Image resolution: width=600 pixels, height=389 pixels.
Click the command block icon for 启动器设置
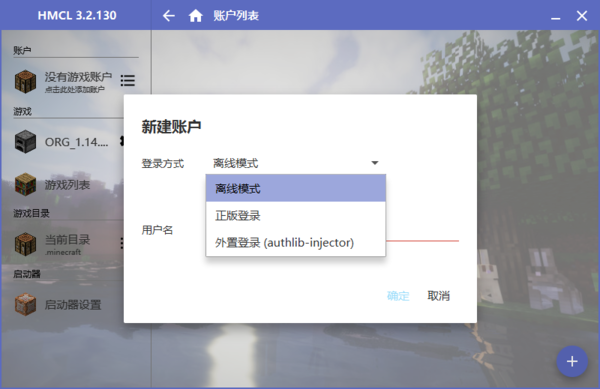tap(25, 304)
